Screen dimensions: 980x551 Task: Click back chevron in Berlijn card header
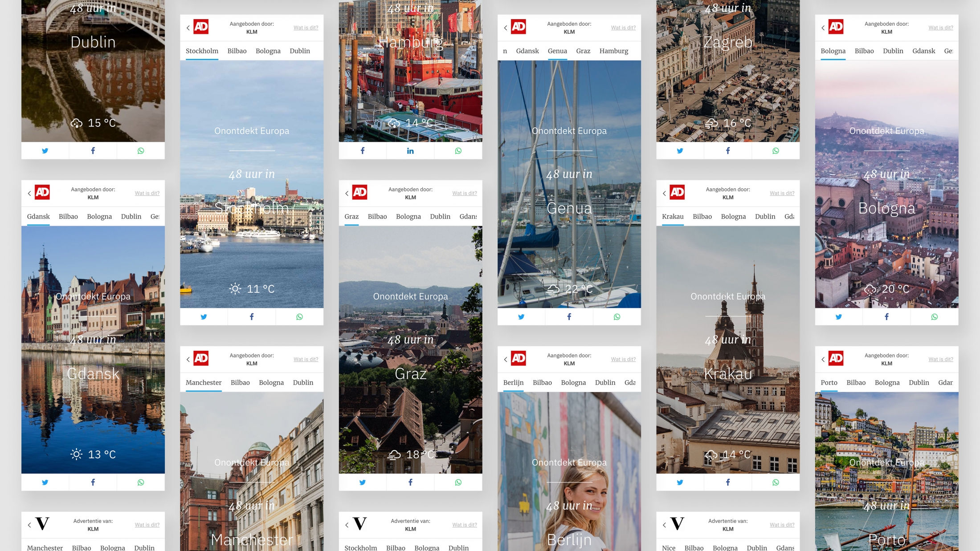(x=506, y=359)
